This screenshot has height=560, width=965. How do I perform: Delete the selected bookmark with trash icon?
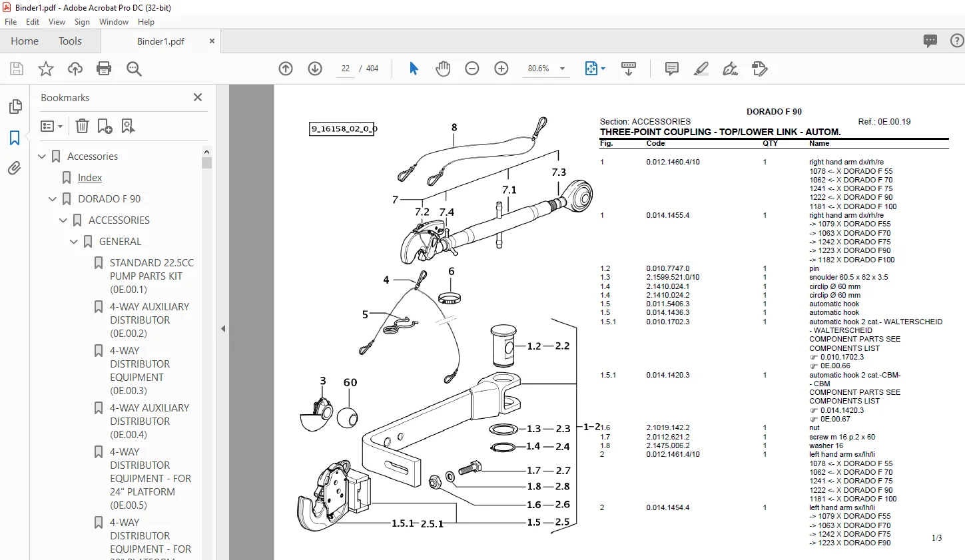point(82,126)
